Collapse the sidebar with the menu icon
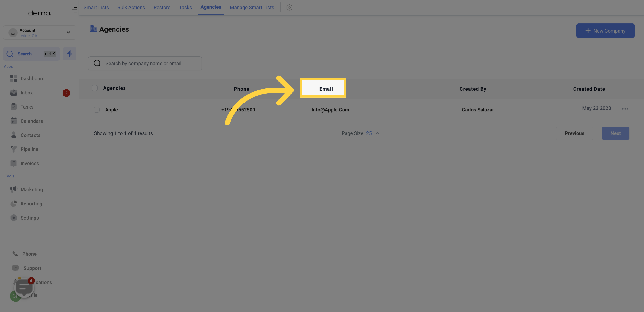The width and height of the screenshot is (644, 312). tap(75, 10)
